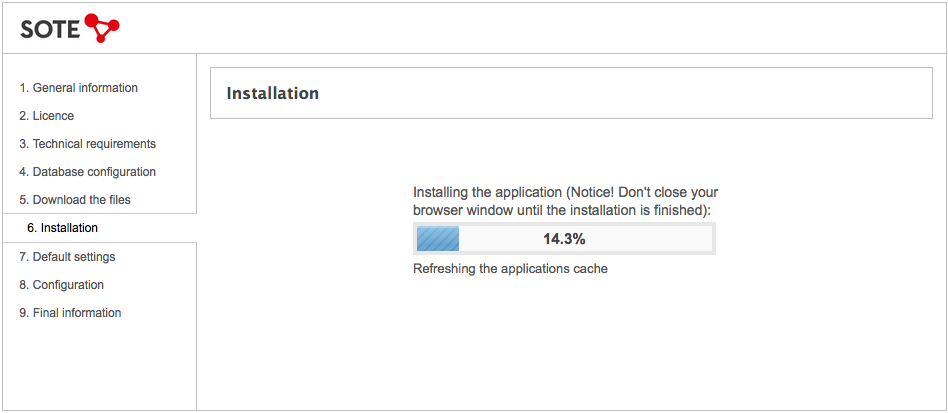Click empty space right of Installation heading
948x413 pixels.
point(623,93)
